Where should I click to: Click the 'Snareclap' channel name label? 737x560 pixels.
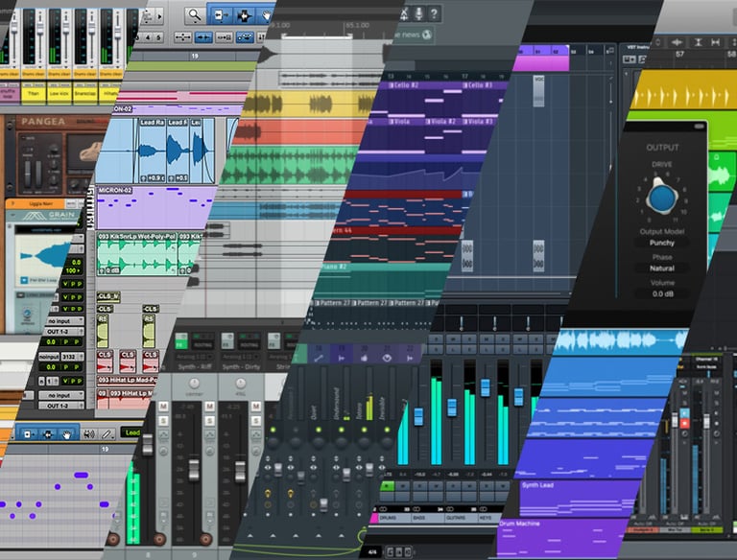[85, 93]
